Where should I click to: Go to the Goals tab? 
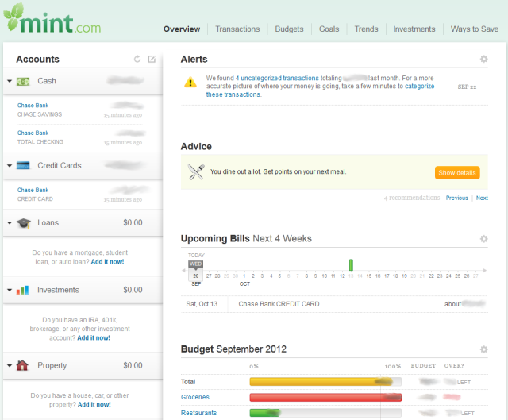click(329, 29)
